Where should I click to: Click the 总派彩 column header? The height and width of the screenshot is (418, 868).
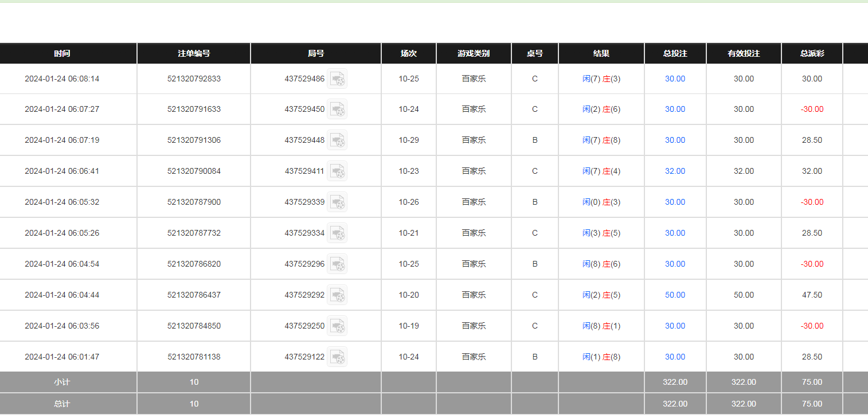click(812, 53)
